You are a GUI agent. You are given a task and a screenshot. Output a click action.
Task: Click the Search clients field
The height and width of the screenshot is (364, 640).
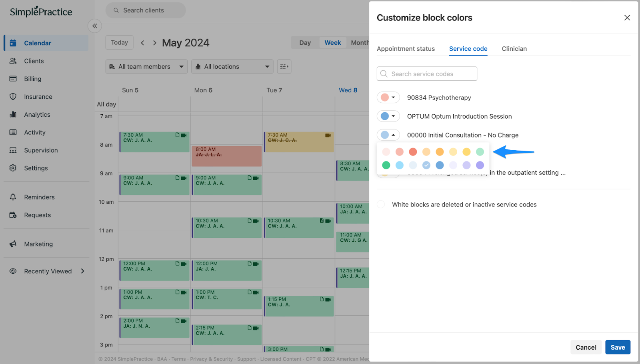coord(146,10)
